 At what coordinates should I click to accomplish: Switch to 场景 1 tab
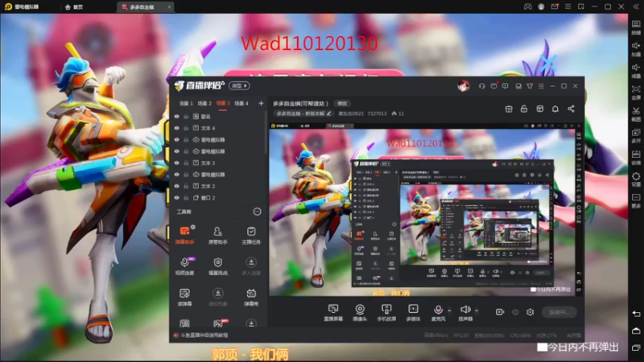point(186,104)
